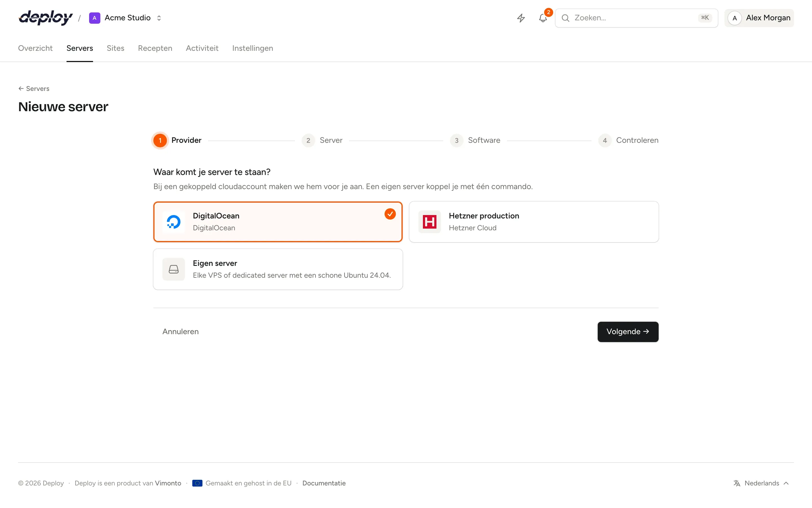Select the DigitalOcean provider card
The image size is (812, 508).
pos(278,222)
